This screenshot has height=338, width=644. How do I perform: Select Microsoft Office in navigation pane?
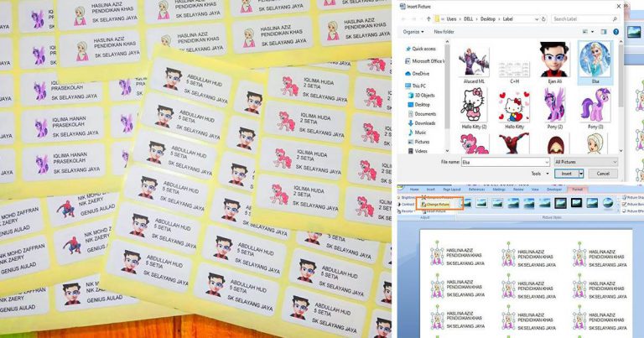424,60
